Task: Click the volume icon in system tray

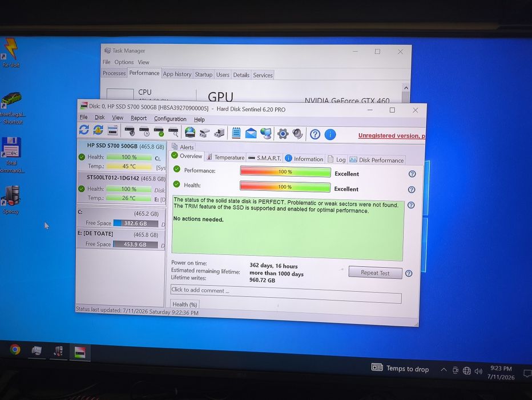Action: coord(478,371)
